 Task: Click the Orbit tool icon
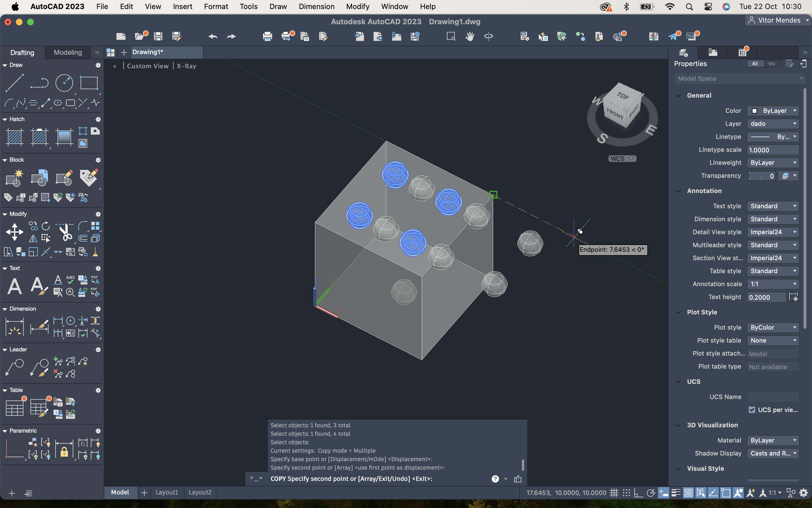[489, 36]
